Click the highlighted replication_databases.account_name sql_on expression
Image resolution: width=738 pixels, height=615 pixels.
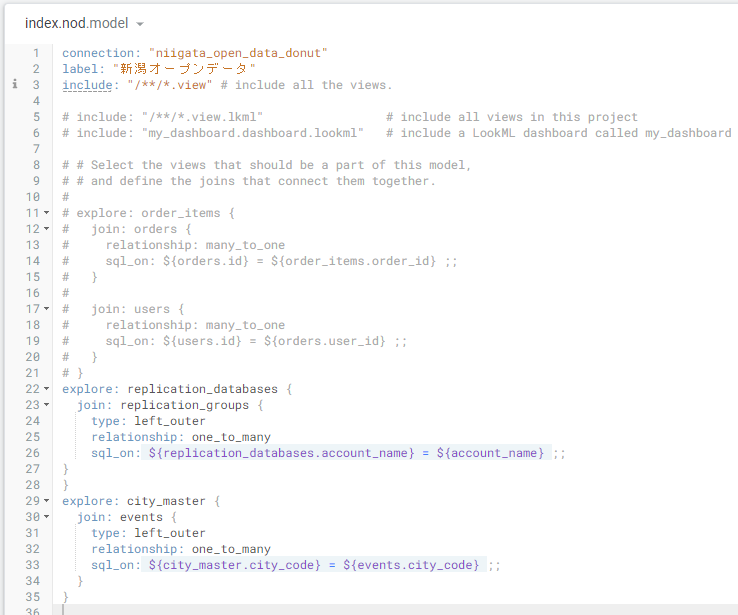click(x=346, y=453)
